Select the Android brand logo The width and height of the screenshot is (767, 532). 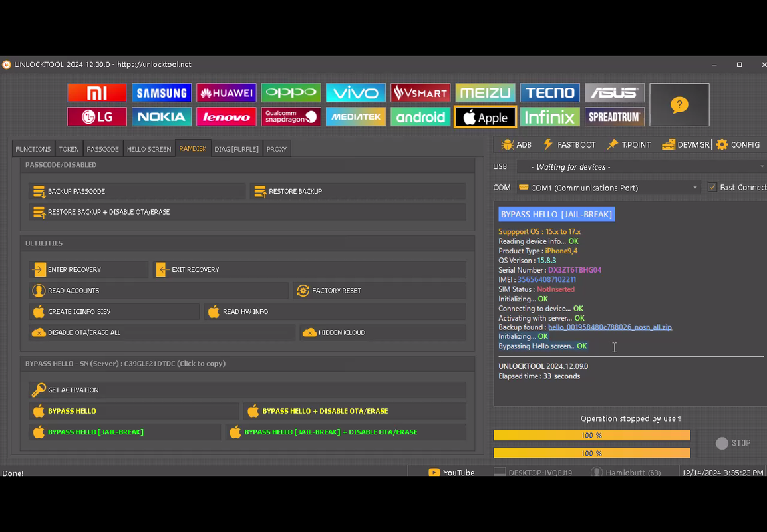click(420, 117)
